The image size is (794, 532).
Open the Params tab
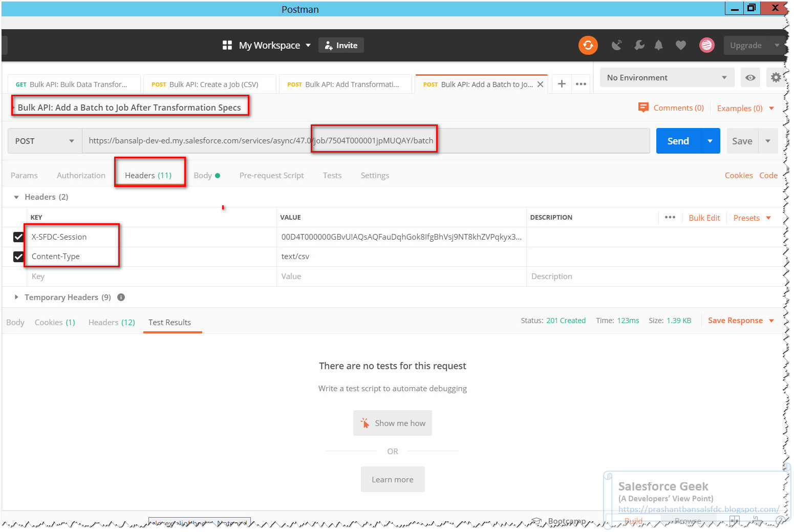(x=24, y=175)
